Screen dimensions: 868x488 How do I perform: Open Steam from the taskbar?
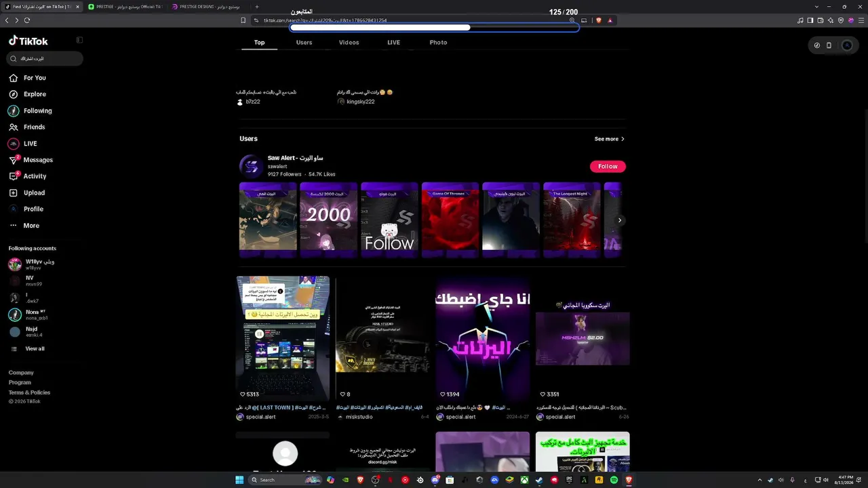click(539, 480)
